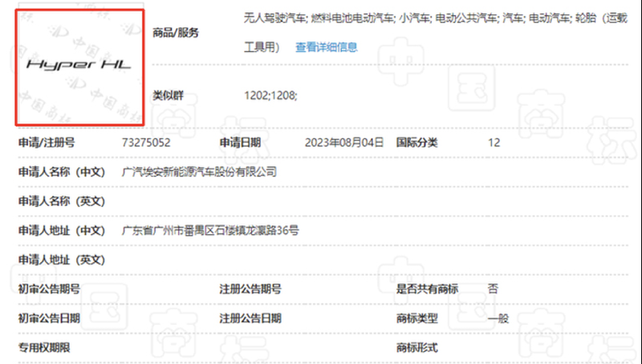The width and height of the screenshot is (642, 364).
Task: Click the 申请人名称（中文） label
Action: (62, 172)
